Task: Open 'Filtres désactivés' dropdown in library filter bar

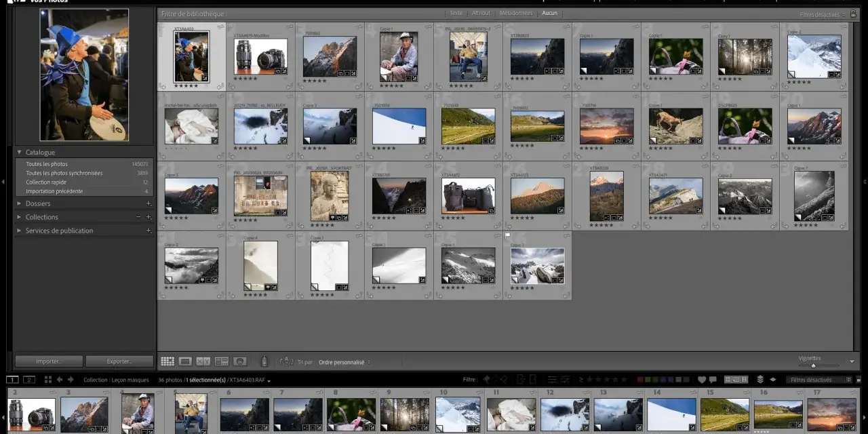Action: (822, 14)
